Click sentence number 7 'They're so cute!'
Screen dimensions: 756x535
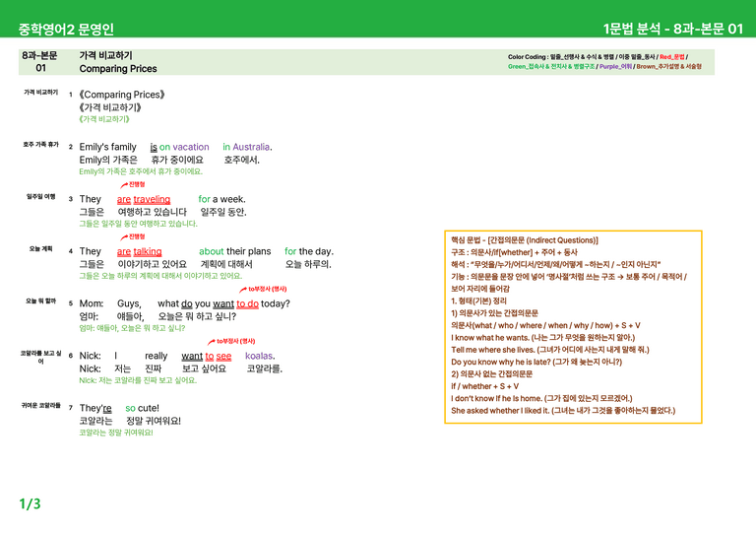119,408
